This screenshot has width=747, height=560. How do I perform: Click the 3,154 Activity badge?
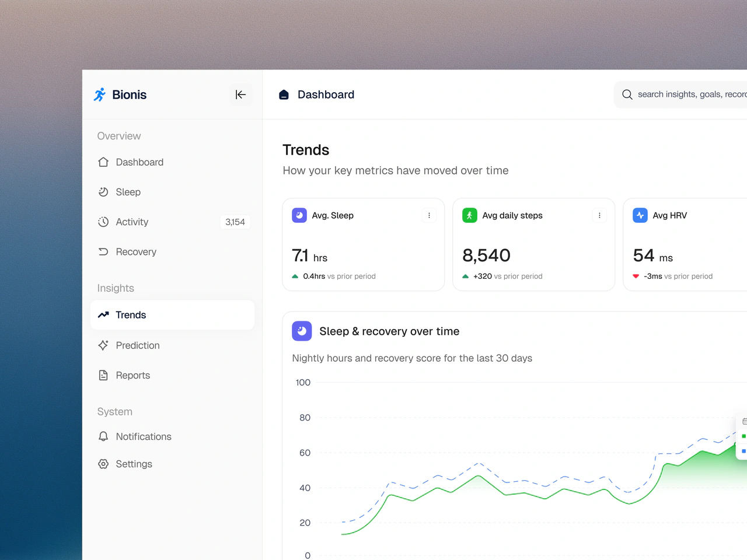coord(235,222)
